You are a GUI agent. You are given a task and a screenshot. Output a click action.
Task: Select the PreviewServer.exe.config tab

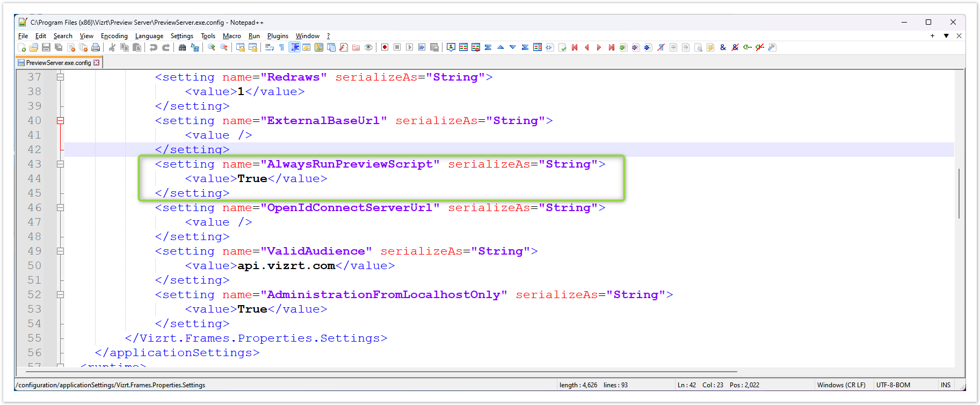click(59, 63)
